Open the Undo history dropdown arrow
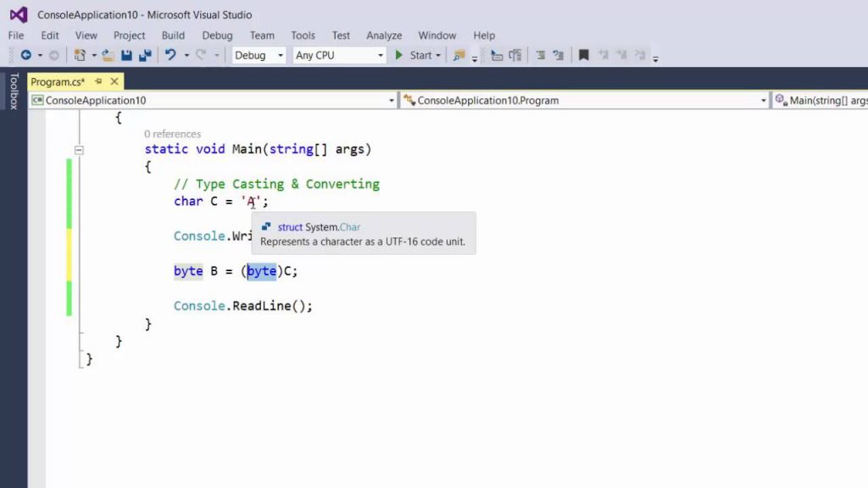868x488 pixels. tap(186, 55)
